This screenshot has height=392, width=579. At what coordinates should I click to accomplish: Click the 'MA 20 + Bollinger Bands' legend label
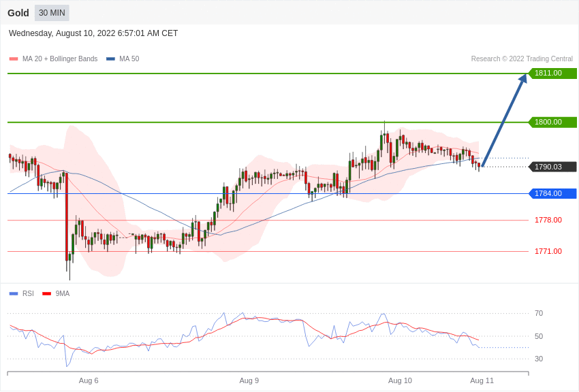(x=60, y=59)
